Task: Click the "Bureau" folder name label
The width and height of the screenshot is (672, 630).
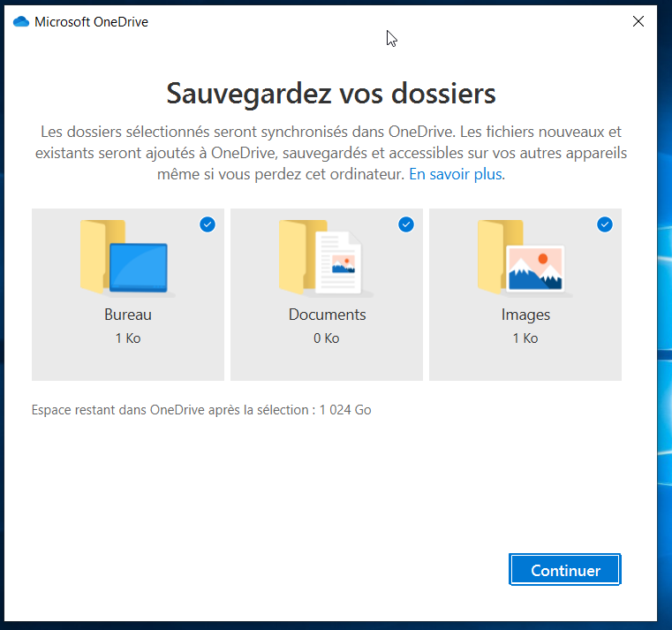Action: coord(128,315)
